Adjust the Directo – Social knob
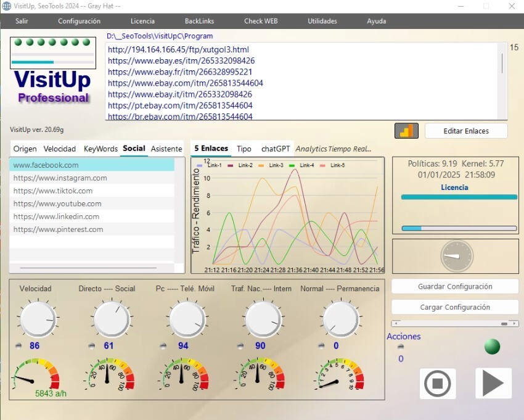This screenshot has width=524, height=420. [112, 319]
